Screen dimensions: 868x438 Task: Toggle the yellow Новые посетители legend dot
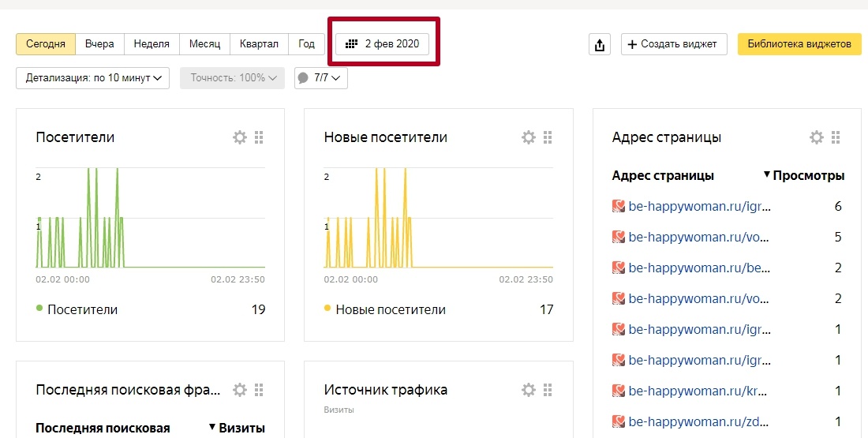(x=327, y=309)
